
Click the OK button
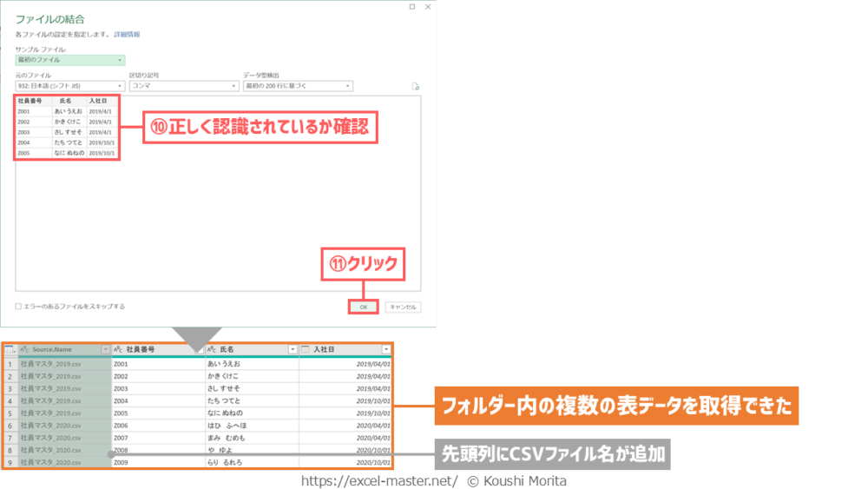point(363,307)
